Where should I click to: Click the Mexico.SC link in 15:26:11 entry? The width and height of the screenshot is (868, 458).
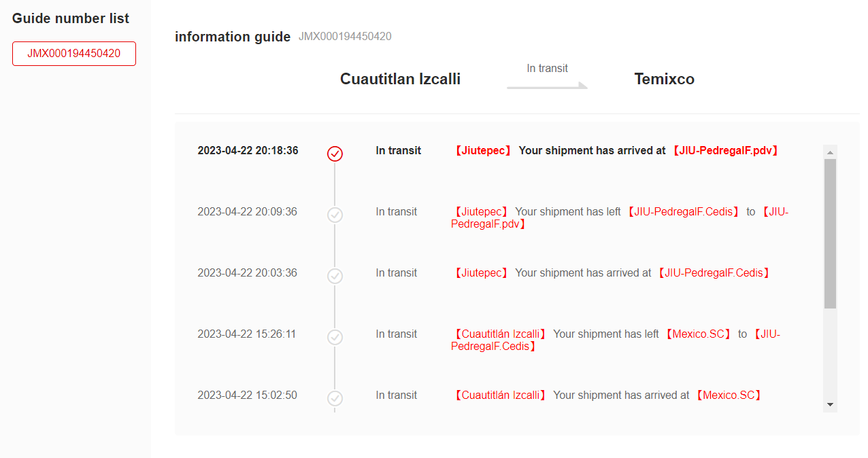[x=699, y=334]
